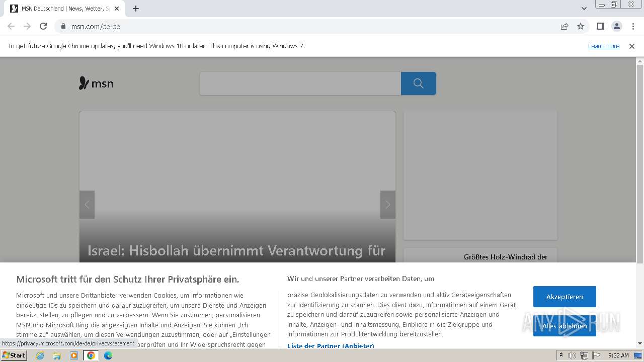Open Größtes Holz-Windrad article card
Viewport: 644px width, 362px height.
[x=480, y=255]
